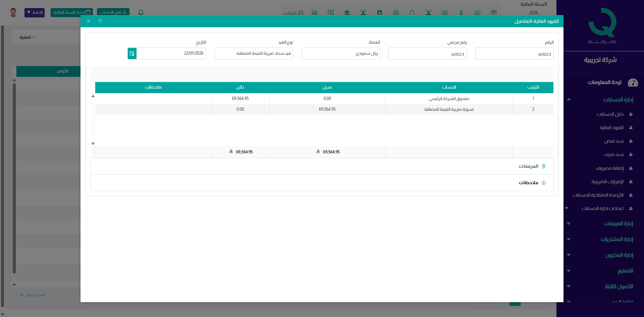The width and height of the screenshot is (644, 317).
Task: Open the اللغة language dropdown
Action: pyautogui.click(x=35, y=12)
